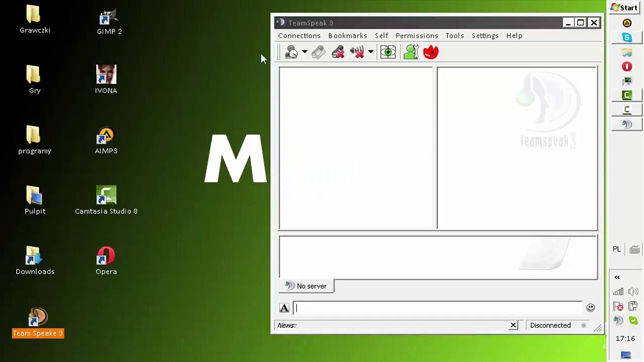Open contacts via green person wrench icon
The image size is (644, 362).
(411, 52)
